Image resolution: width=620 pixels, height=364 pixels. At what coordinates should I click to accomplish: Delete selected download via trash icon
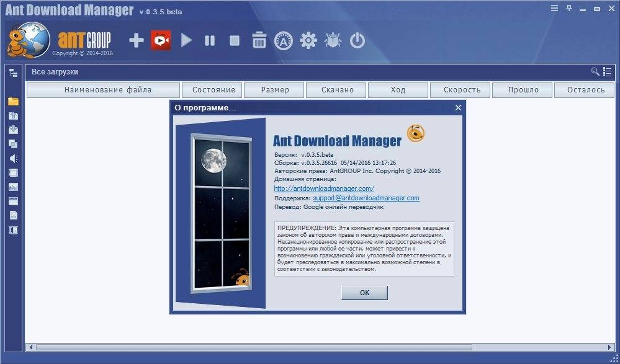[259, 40]
